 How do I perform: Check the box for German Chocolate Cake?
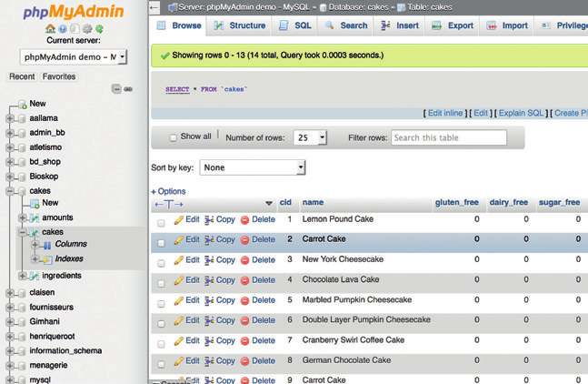161,365
